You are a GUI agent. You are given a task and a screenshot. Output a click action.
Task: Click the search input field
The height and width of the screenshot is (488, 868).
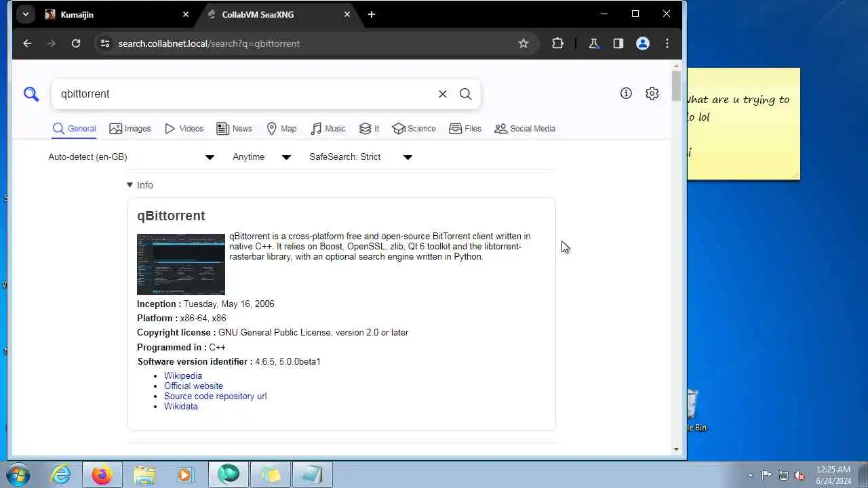coord(244,94)
